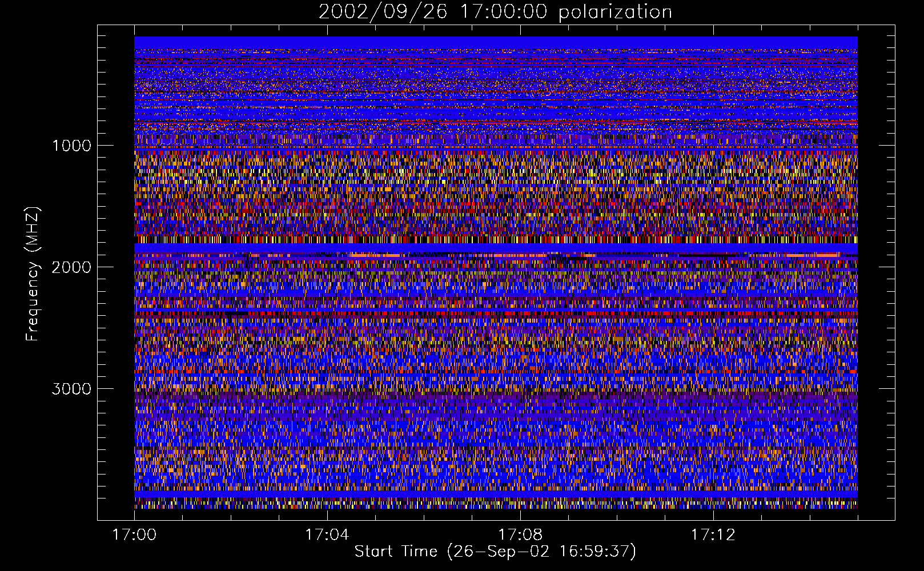Click the 17:00 time tick label
924x571 pixels.
(134, 535)
